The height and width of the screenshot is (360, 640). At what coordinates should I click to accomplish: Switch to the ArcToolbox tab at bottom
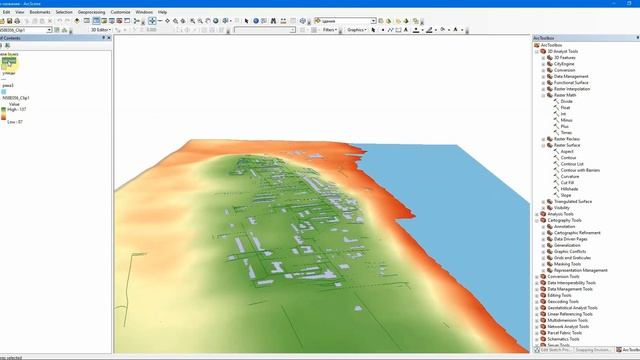click(x=628, y=350)
